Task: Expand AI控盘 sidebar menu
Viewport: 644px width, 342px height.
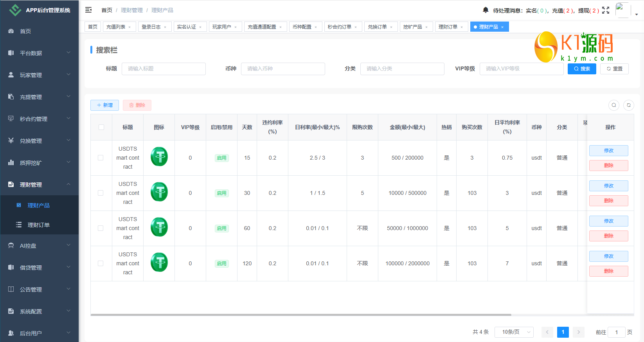Action: (x=39, y=245)
